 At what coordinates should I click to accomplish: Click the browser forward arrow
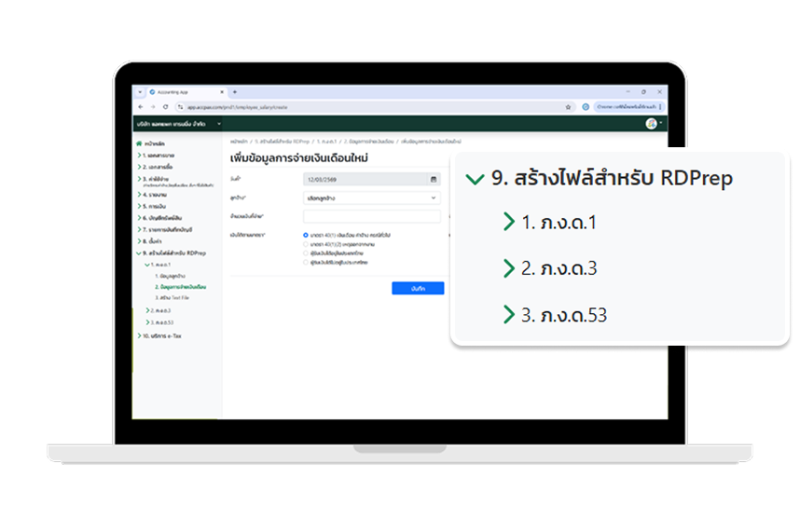pyautogui.click(x=153, y=107)
